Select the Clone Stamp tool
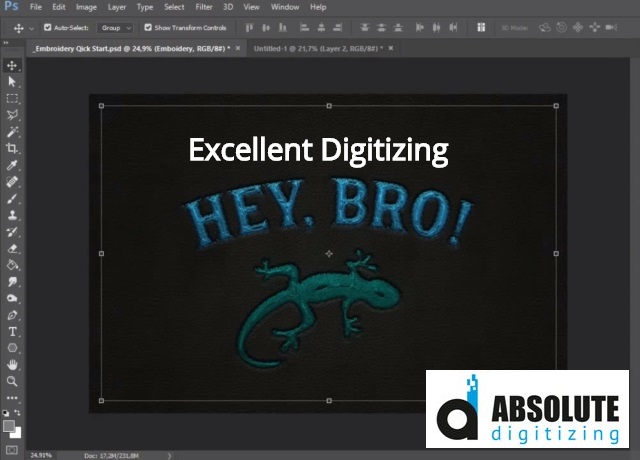 point(12,215)
